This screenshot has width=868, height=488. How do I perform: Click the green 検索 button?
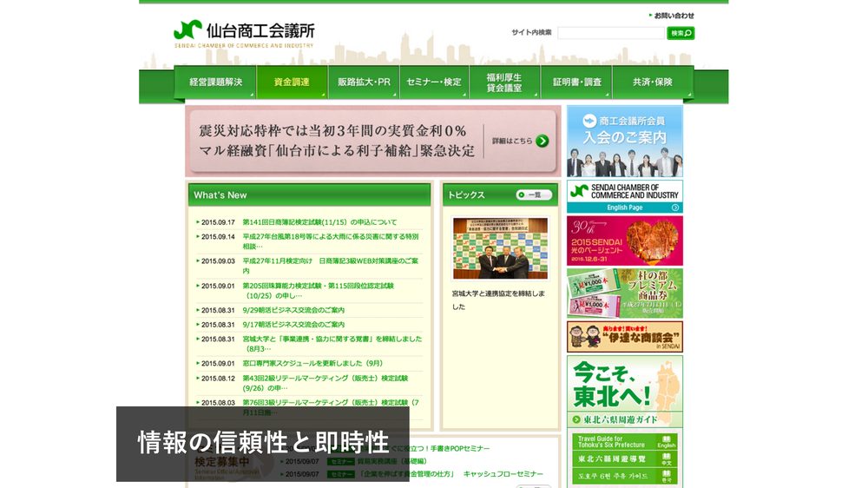click(681, 33)
